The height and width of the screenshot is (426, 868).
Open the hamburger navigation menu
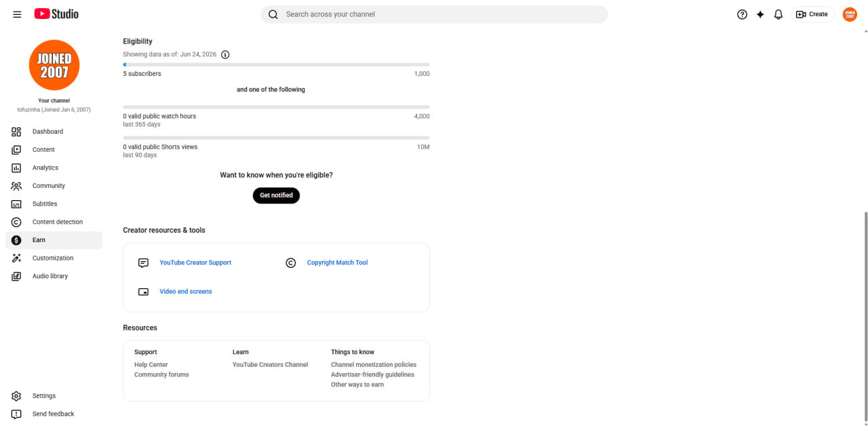coord(17,14)
